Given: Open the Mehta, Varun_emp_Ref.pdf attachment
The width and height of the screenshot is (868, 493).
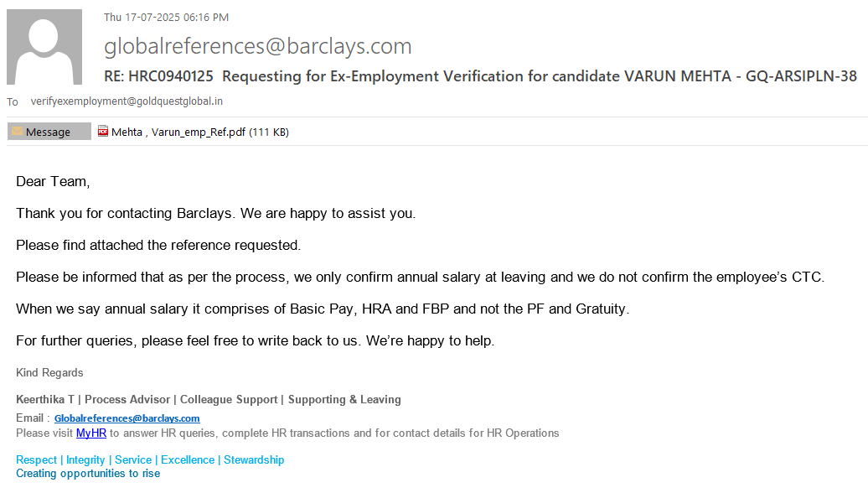Looking at the screenshot, I should [x=199, y=132].
